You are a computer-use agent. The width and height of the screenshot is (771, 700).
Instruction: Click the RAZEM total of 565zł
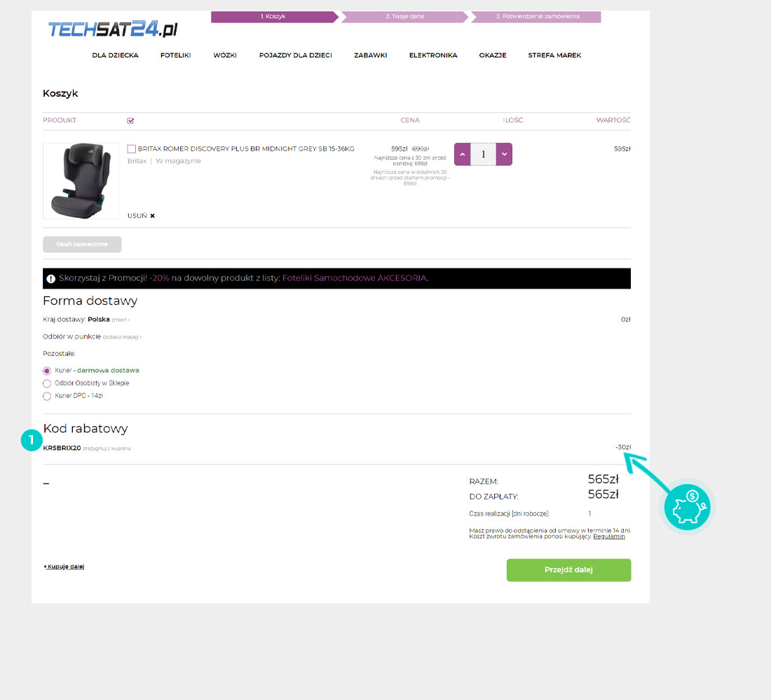click(603, 479)
